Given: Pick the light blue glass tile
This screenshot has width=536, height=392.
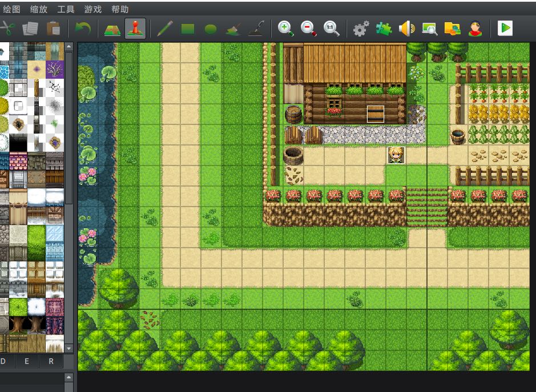Looking at the screenshot, I should coord(55,234).
